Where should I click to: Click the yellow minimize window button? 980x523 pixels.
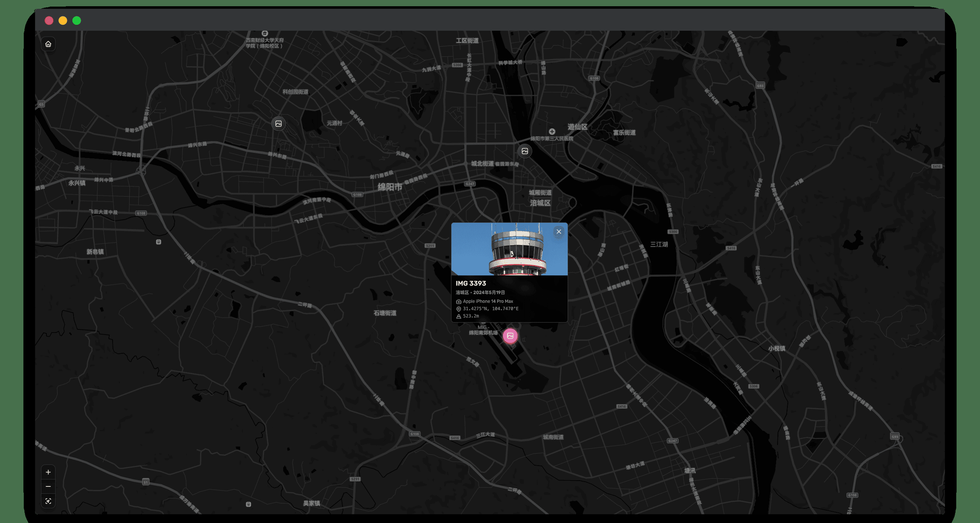pos(63,20)
